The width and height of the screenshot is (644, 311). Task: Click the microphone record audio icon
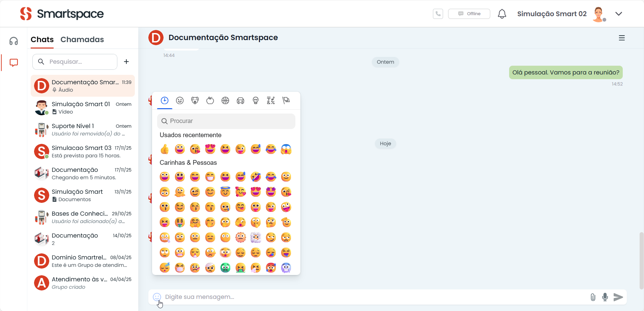pyautogui.click(x=605, y=297)
